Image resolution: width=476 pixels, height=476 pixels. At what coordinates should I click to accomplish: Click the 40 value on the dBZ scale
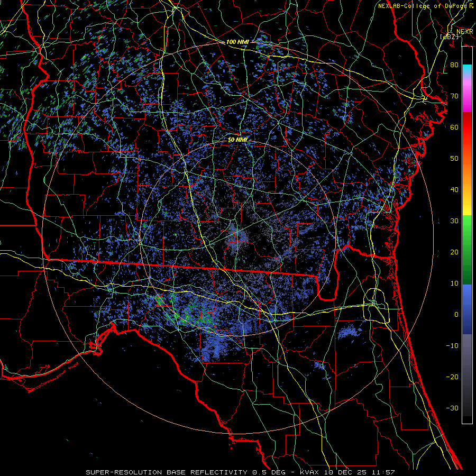tap(454, 190)
